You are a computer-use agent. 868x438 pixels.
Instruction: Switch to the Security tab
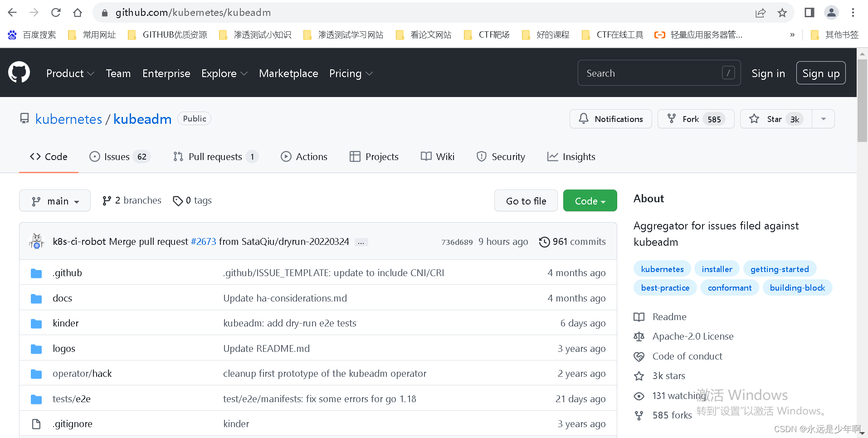(501, 156)
